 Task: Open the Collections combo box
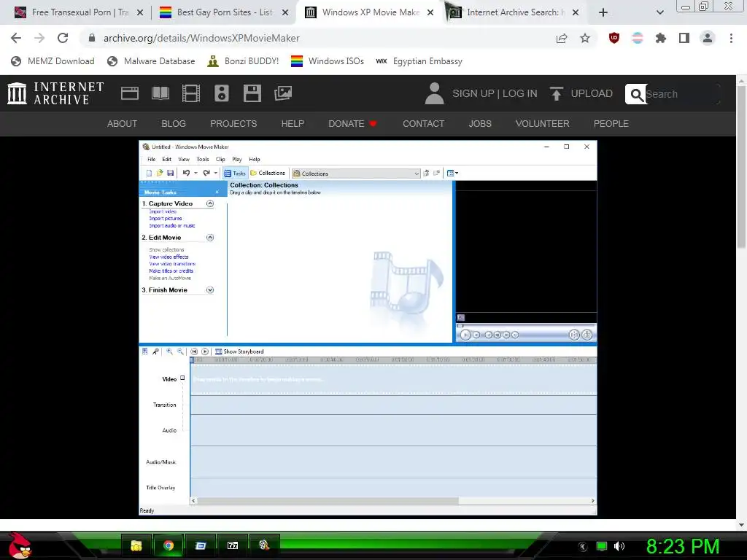356,174
